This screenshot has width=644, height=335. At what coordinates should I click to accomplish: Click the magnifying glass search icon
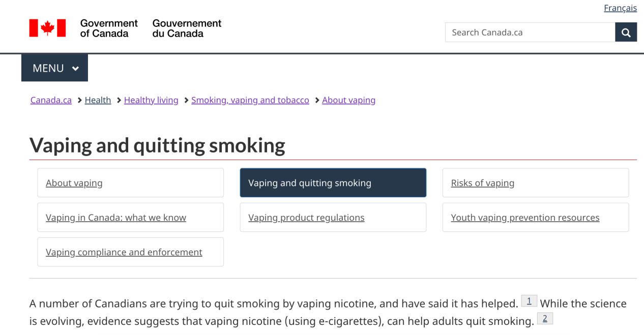click(x=626, y=33)
